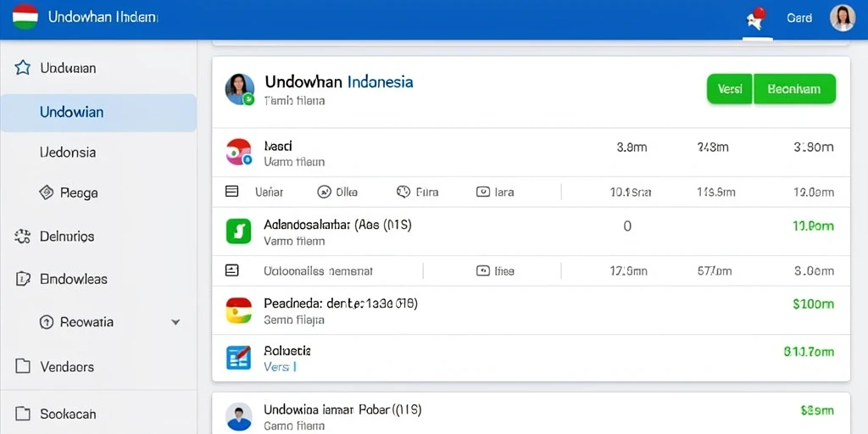This screenshot has width=868, height=434.
Task: Select the highlighted Undowian sidebar item
Action: [98, 113]
